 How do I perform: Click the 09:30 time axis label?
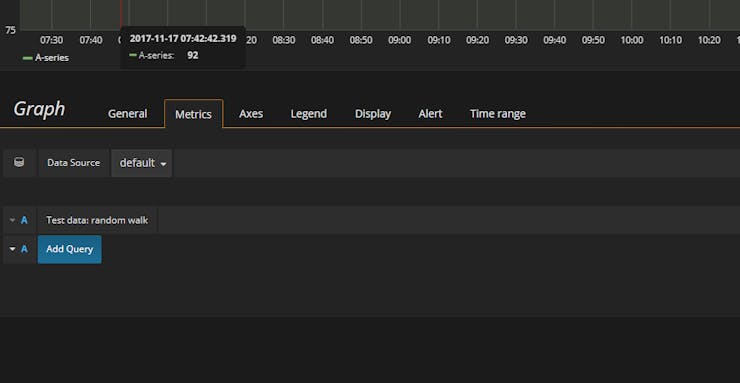tap(516, 41)
